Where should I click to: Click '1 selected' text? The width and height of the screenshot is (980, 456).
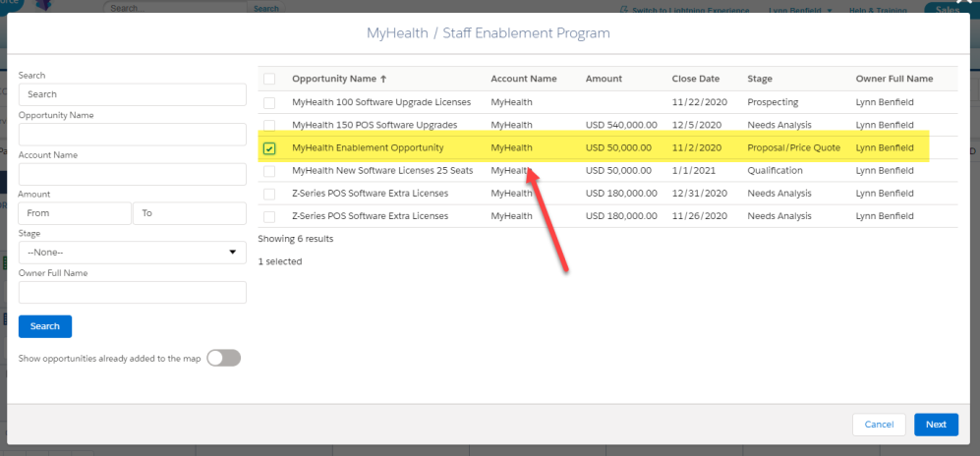[x=280, y=261]
